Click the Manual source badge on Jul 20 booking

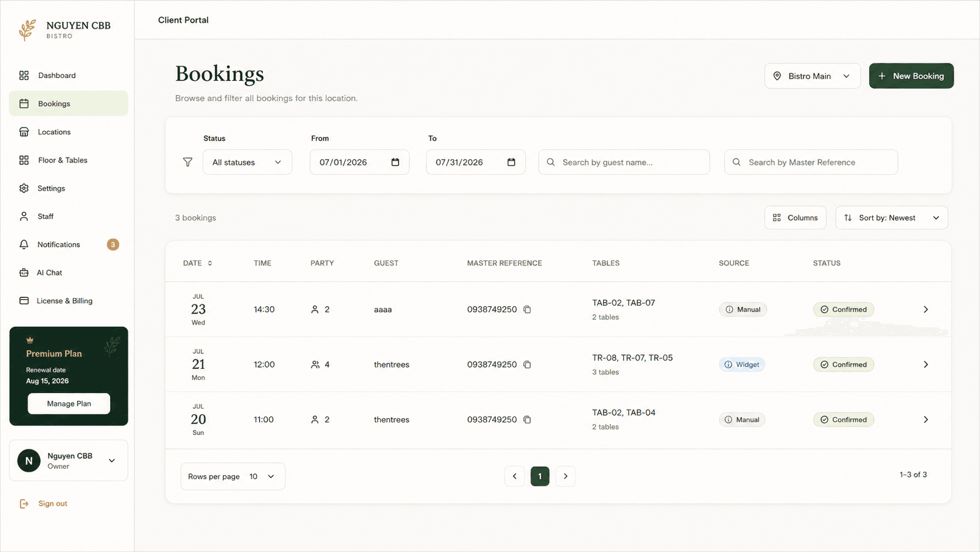(742, 420)
